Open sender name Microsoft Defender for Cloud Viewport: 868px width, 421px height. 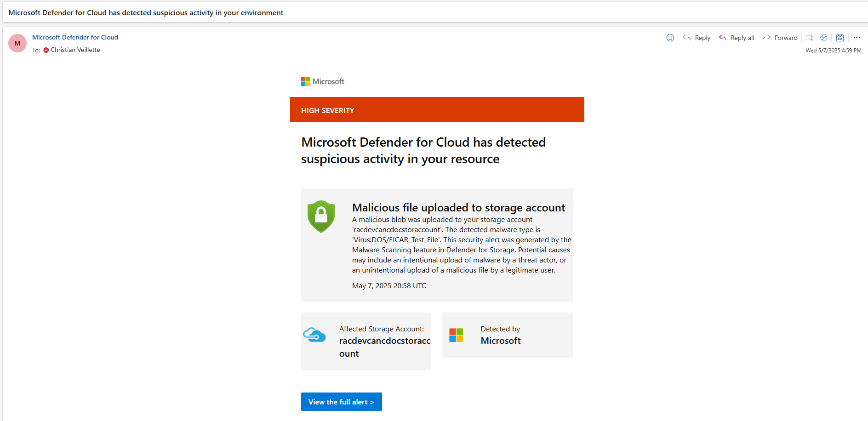75,37
